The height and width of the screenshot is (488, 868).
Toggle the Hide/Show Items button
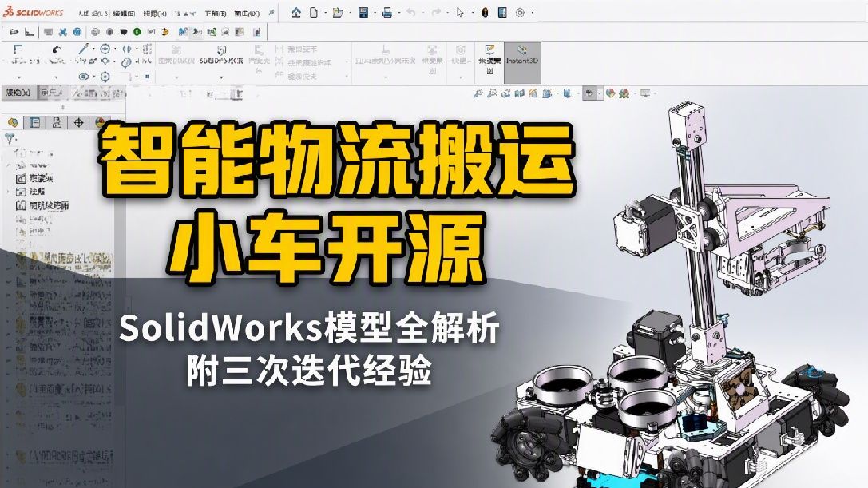click(589, 93)
